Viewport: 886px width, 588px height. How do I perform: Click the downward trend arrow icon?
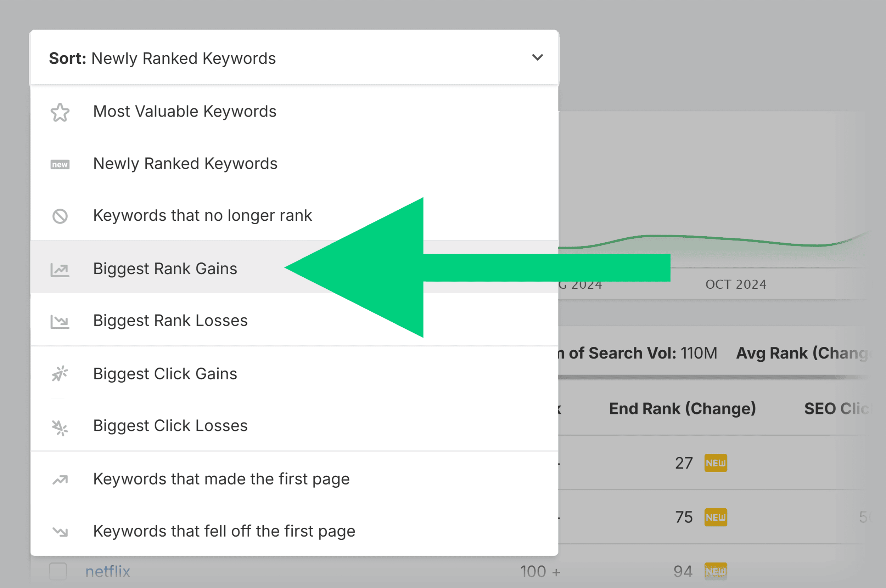(60, 531)
